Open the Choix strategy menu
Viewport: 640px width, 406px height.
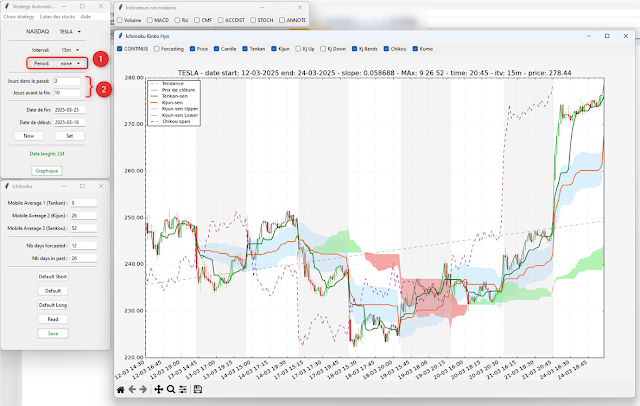[19, 18]
